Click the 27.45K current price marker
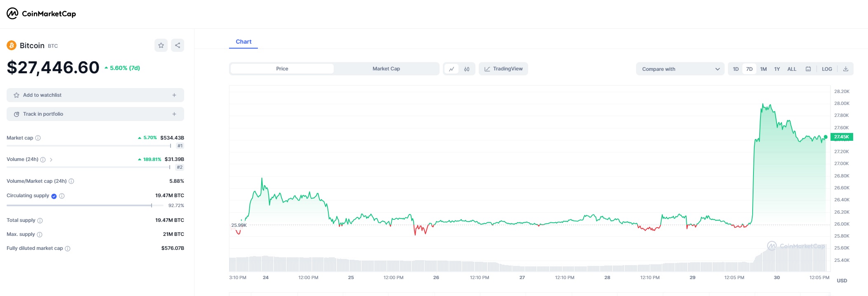 point(842,137)
